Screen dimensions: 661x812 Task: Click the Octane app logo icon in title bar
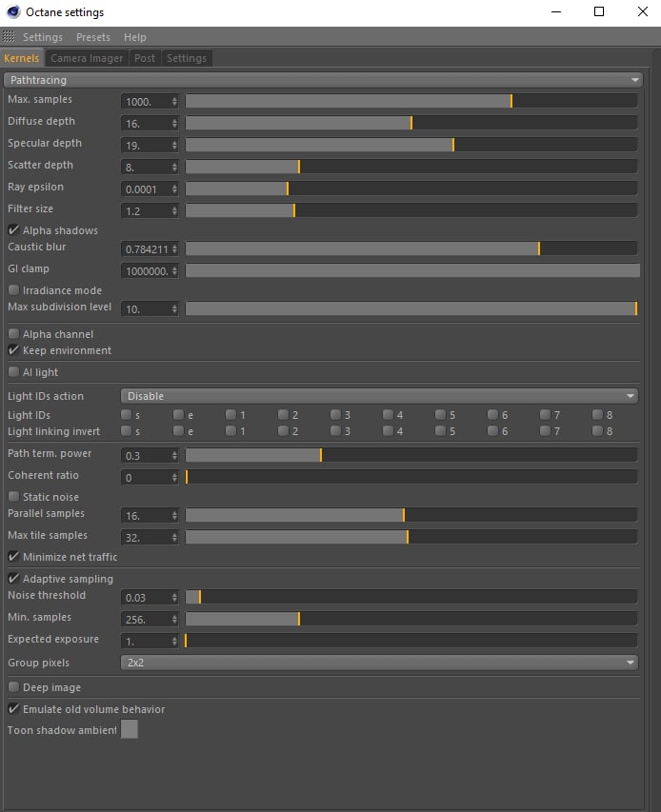click(13, 12)
